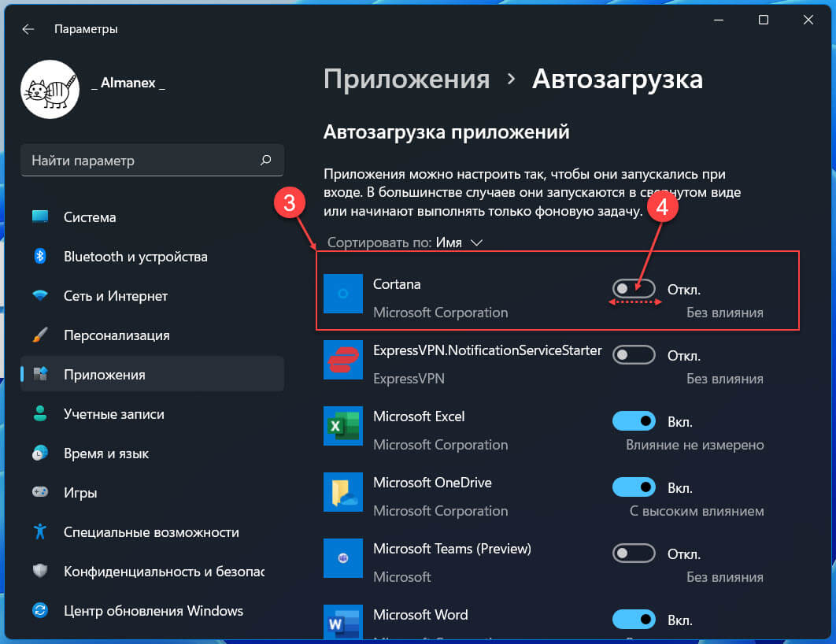Image resolution: width=836 pixels, height=644 pixels.
Task: Enable Microsoft Teams (Preview) startup
Action: pos(634,553)
